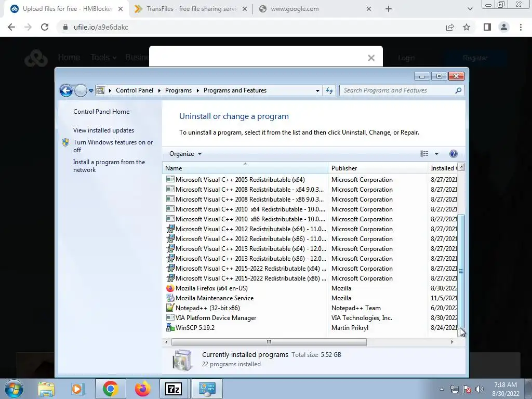Open Windows Media Player taskbar icon
532x399 pixels.
[x=77, y=389]
